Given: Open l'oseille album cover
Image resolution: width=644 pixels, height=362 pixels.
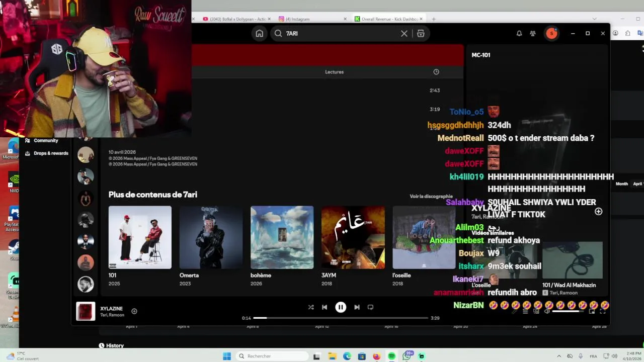Looking at the screenshot, I should point(424,237).
